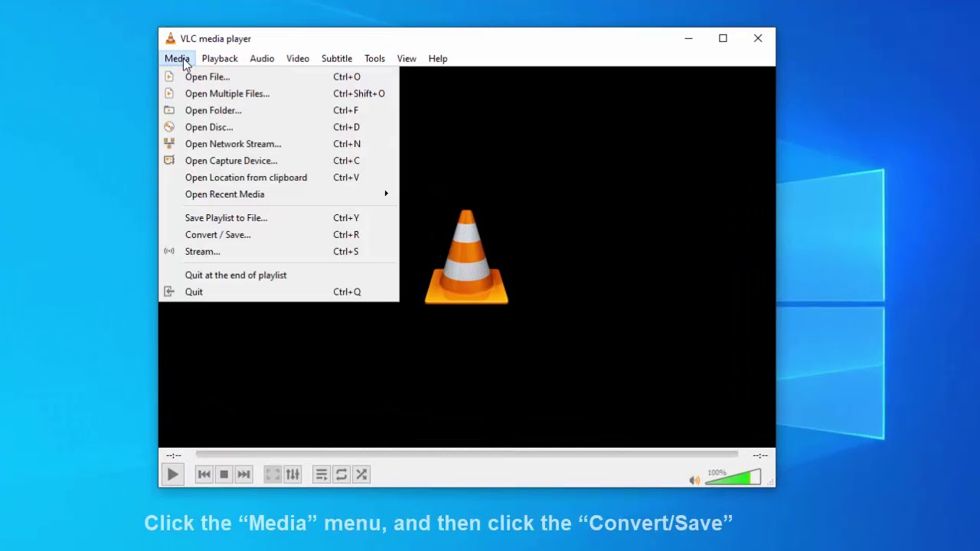The height and width of the screenshot is (551, 980).
Task: Select Open Location from clipboard
Action: point(279,178)
